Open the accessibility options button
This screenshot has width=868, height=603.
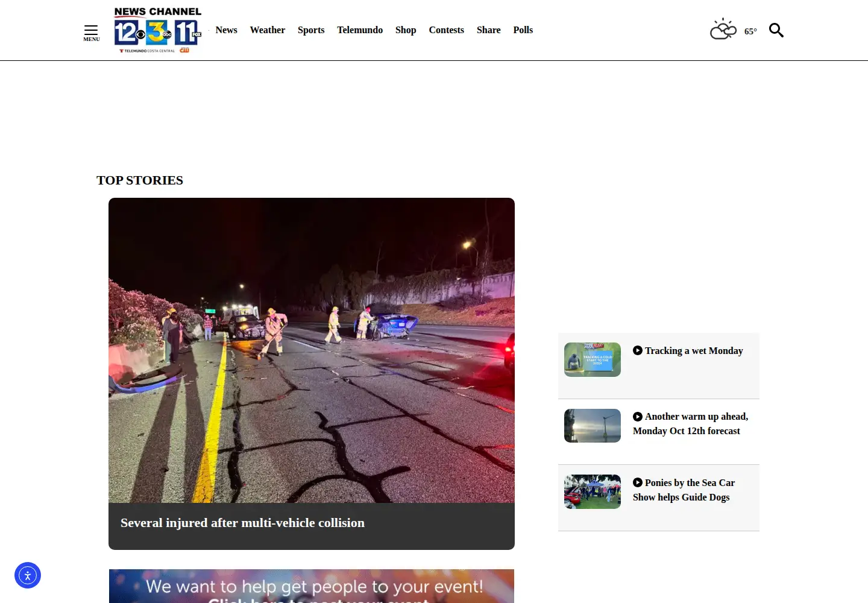point(28,575)
